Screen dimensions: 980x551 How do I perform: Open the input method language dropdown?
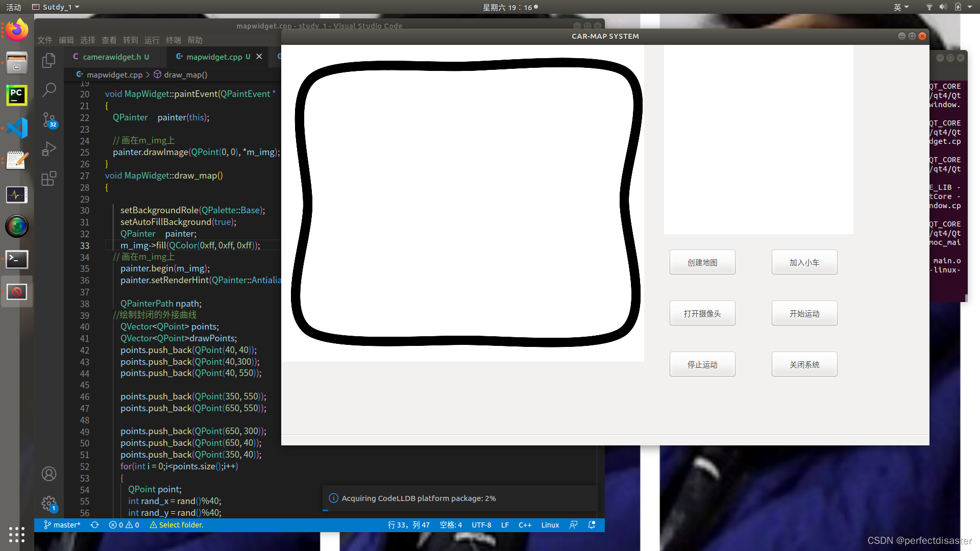point(901,7)
